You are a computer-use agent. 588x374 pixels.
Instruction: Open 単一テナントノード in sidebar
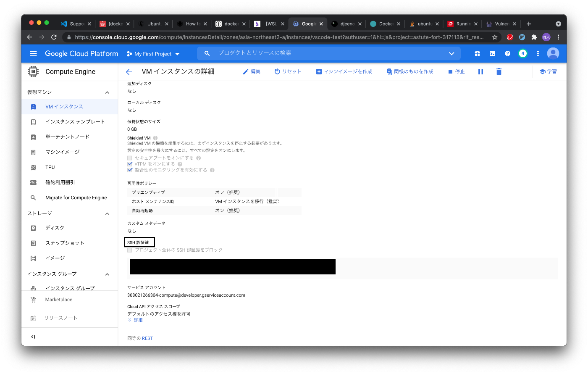[70, 137]
